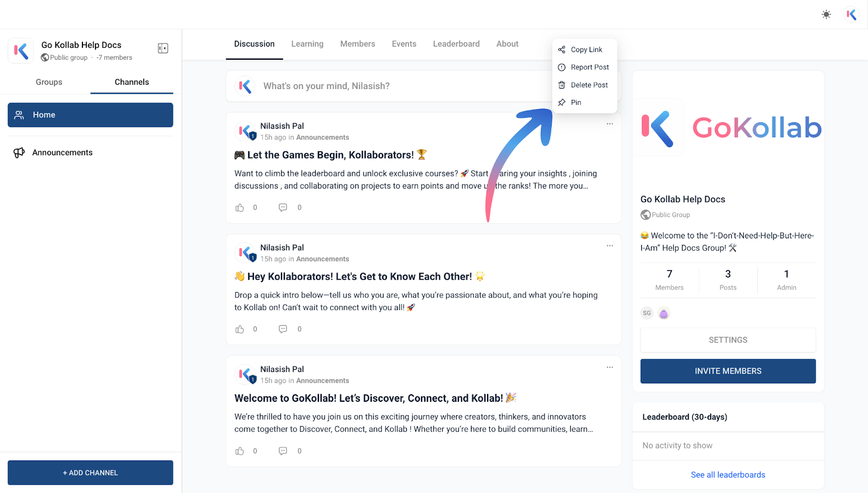The image size is (868, 493).
Task: Open group SETTINGS
Action: [728, 340]
